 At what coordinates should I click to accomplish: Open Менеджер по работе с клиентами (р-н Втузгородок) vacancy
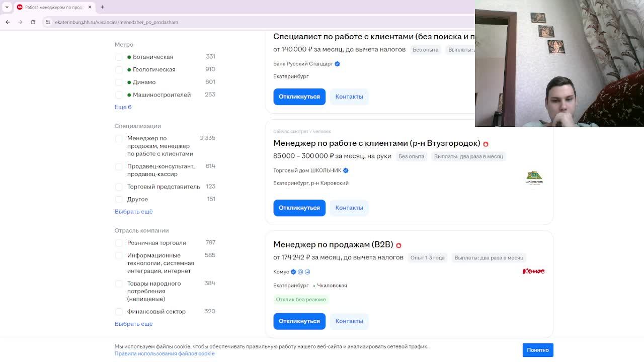(x=376, y=143)
